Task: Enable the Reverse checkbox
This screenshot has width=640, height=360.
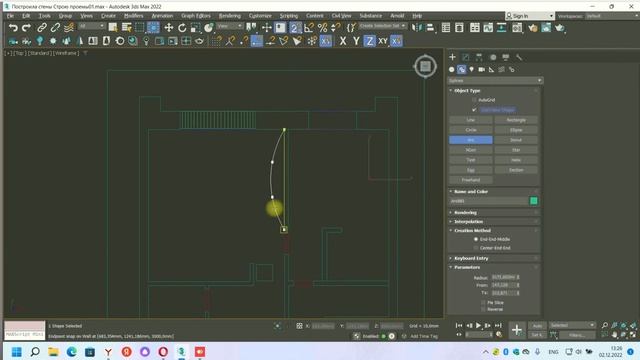Action: (483, 309)
